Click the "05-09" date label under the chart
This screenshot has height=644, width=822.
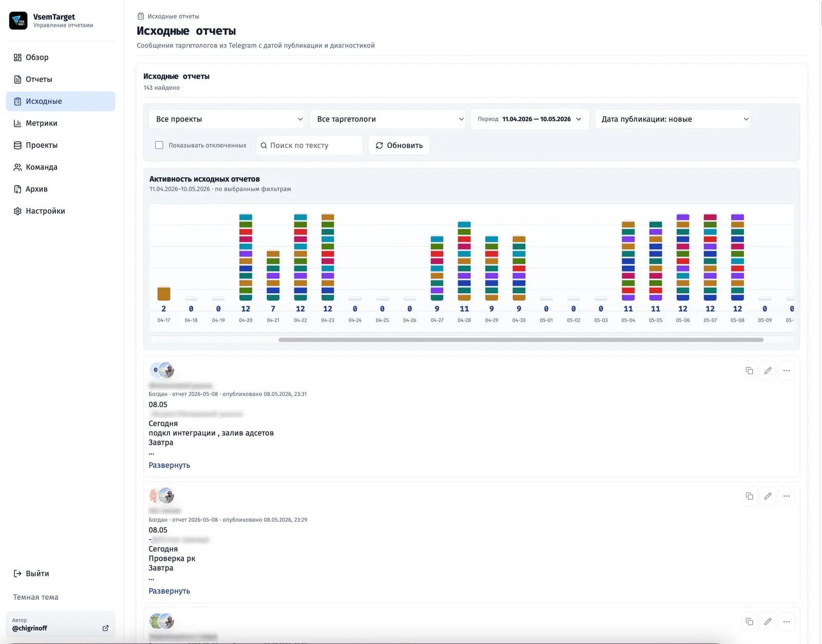(x=765, y=320)
